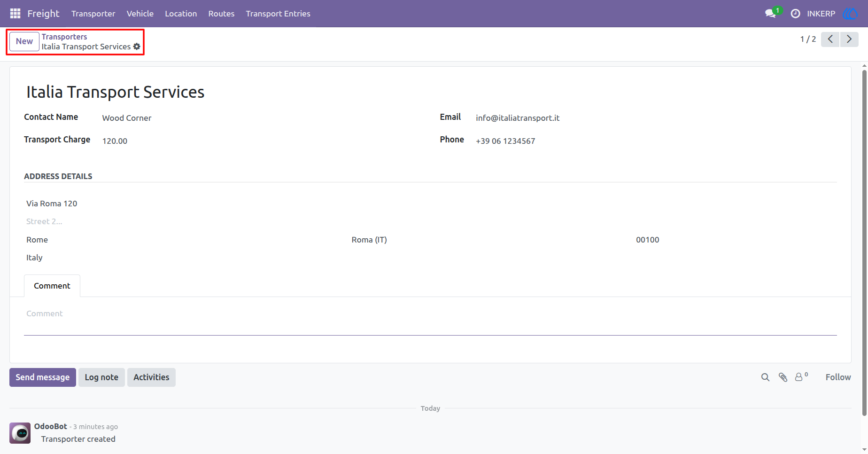Image resolution: width=868 pixels, height=454 pixels.
Task: Click the INKERP company name
Action: (x=821, y=14)
